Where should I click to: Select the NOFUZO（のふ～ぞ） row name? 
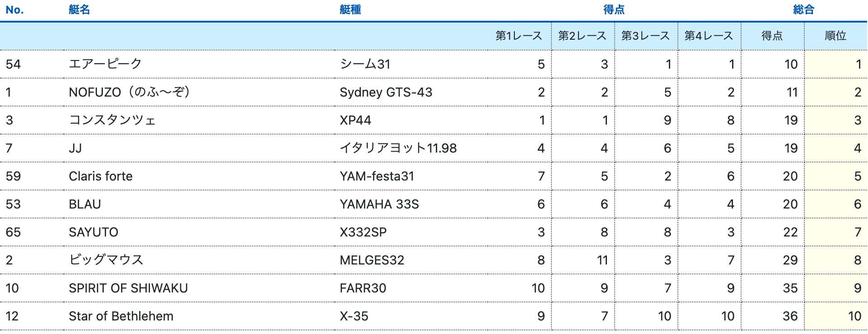[129, 92]
